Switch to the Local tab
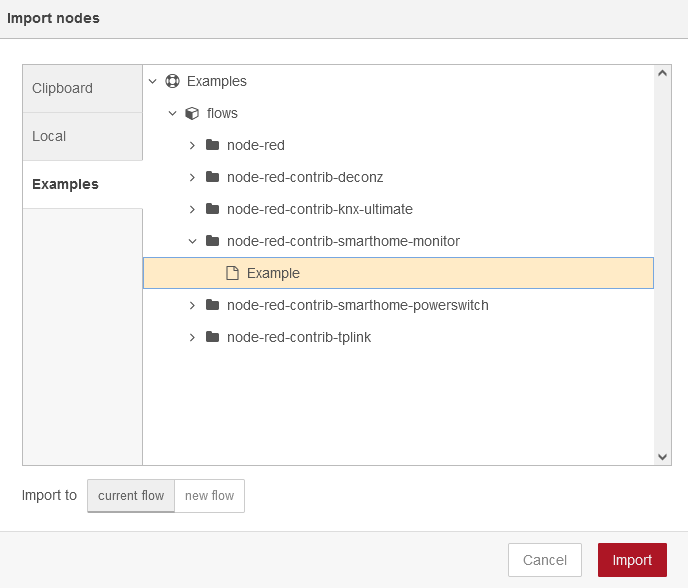Image resolution: width=688 pixels, height=588 pixels. tap(82, 136)
